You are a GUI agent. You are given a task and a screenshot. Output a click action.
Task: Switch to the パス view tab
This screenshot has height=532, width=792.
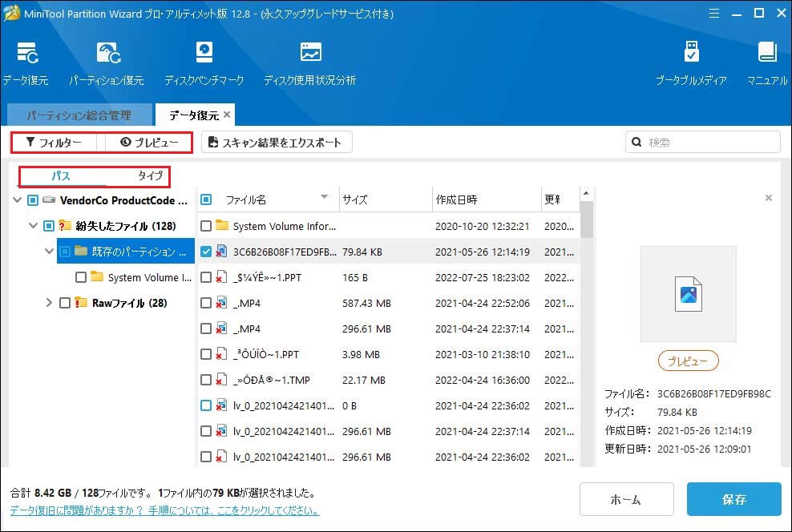pyautogui.click(x=61, y=175)
